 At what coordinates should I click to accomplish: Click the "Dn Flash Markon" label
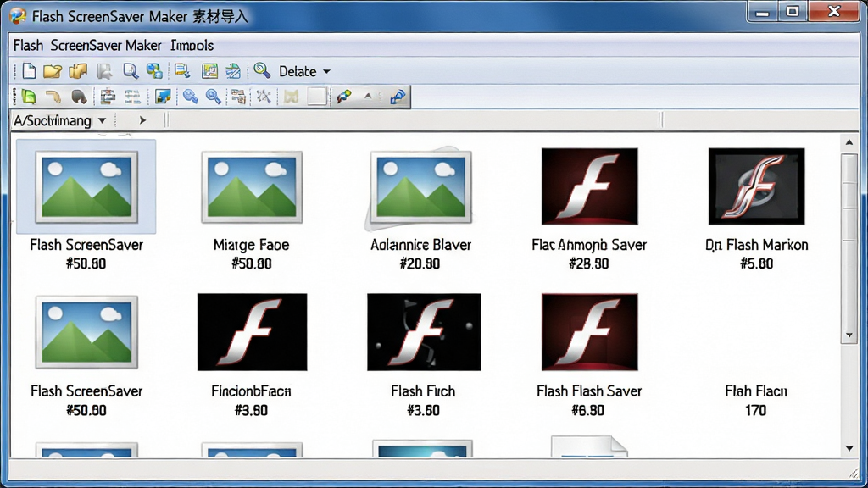[x=757, y=245]
